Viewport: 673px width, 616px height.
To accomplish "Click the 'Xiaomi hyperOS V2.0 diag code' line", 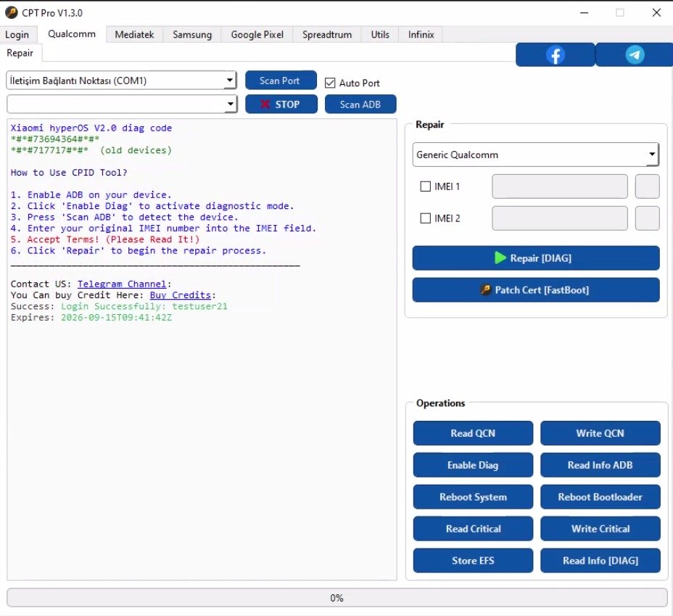I will tap(91, 128).
